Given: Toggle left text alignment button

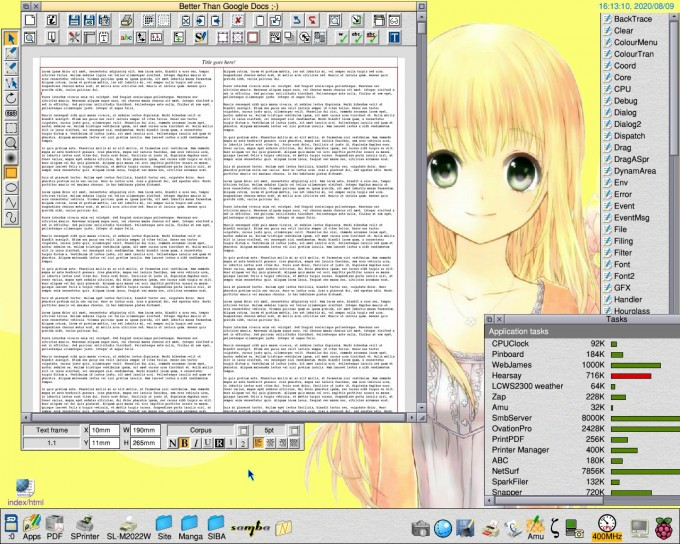Looking at the screenshot, I should (x=258, y=443).
